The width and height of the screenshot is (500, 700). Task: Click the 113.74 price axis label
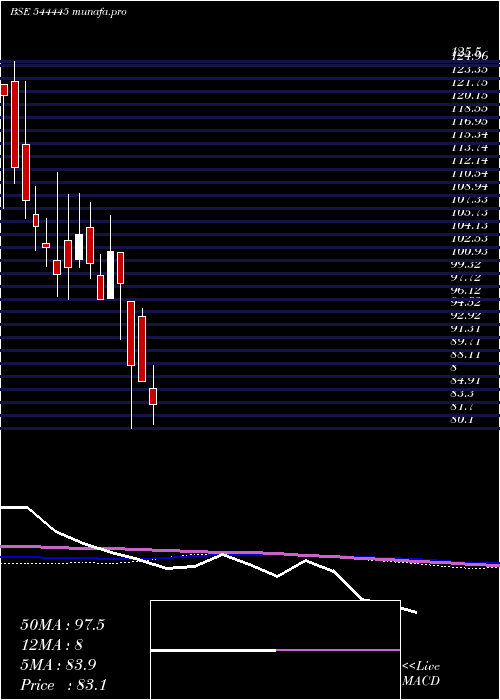(x=470, y=147)
